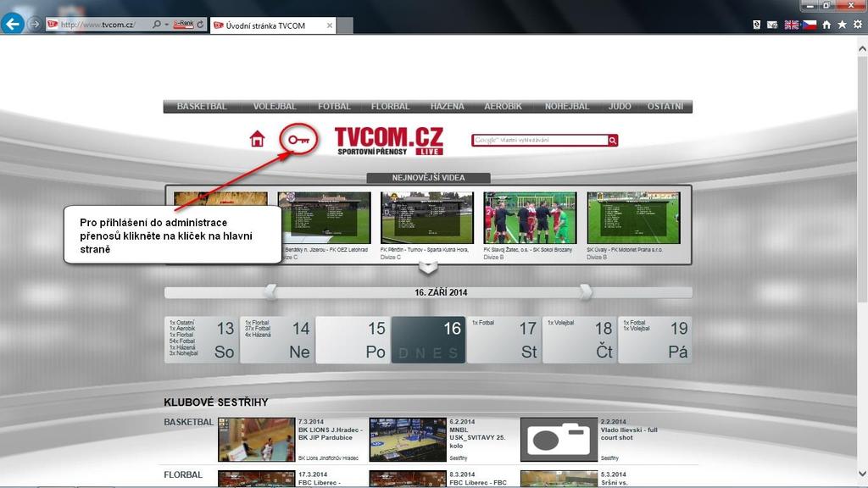Image resolution: width=868 pixels, height=488 pixels.
Task: Click the 16. ZÁŘÍ 2014 date label
Action: [x=441, y=292]
